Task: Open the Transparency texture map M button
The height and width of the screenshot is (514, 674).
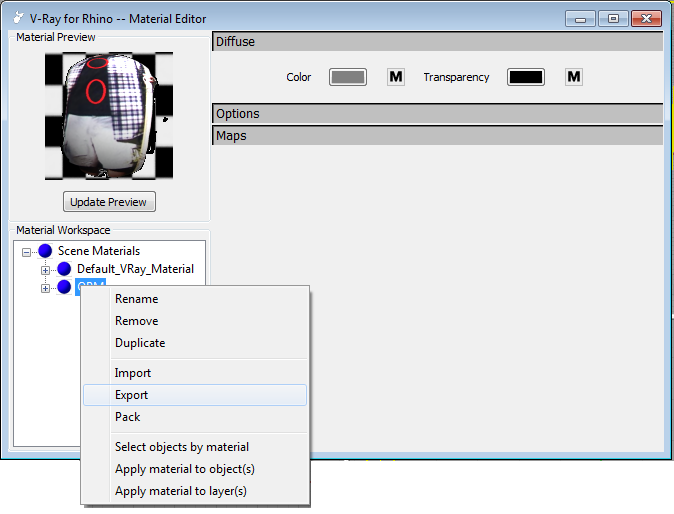Action: pyautogui.click(x=574, y=77)
